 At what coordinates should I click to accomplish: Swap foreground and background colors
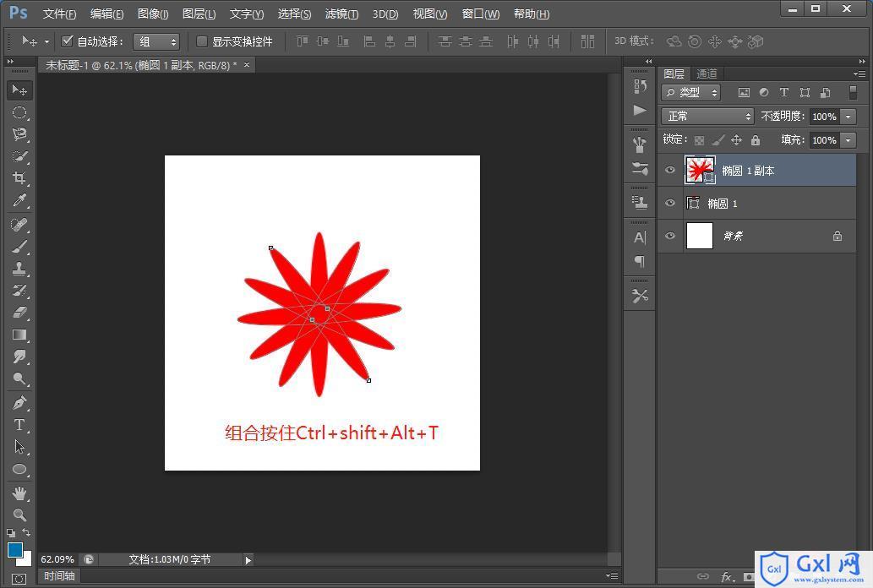click(x=26, y=532)
